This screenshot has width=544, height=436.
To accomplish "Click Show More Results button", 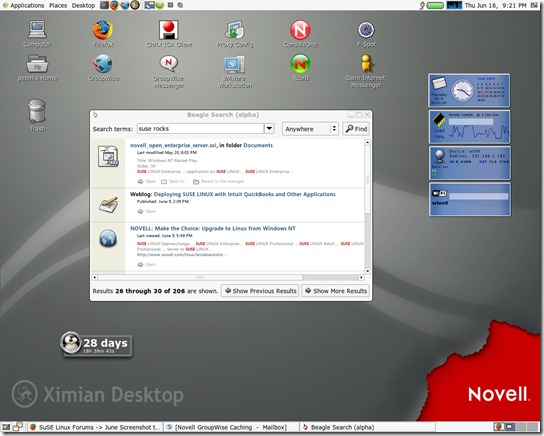I will click(x=335, y=291).
